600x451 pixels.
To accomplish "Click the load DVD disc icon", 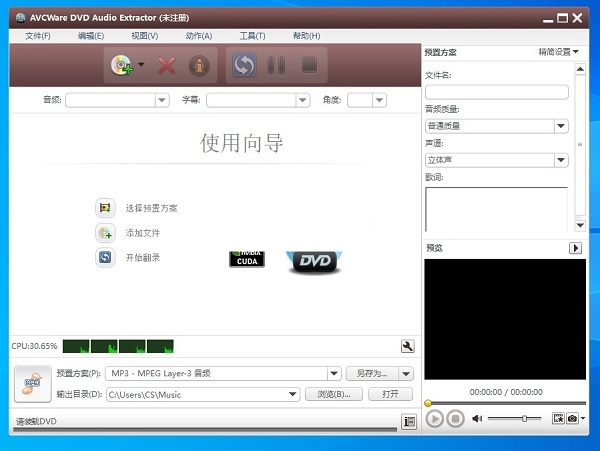I will pos(122,66).
